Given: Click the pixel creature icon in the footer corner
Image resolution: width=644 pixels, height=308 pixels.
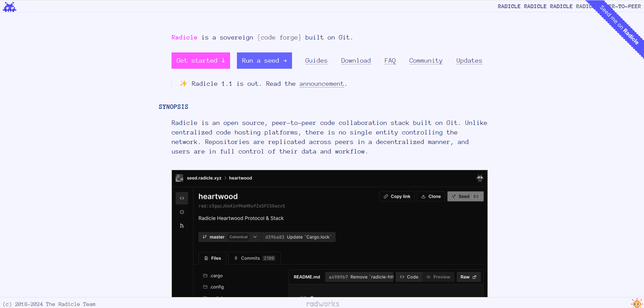Looking at the screenshot, I should [x=637, y=303].
